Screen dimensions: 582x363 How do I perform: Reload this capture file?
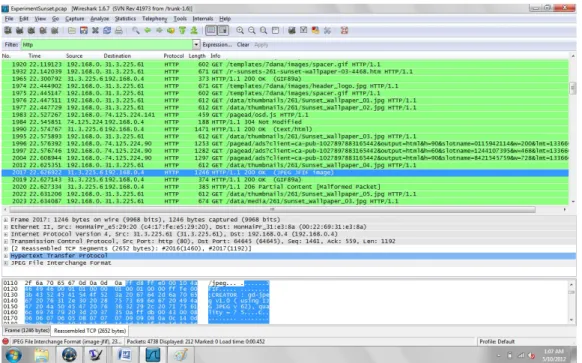pos(107,30)
